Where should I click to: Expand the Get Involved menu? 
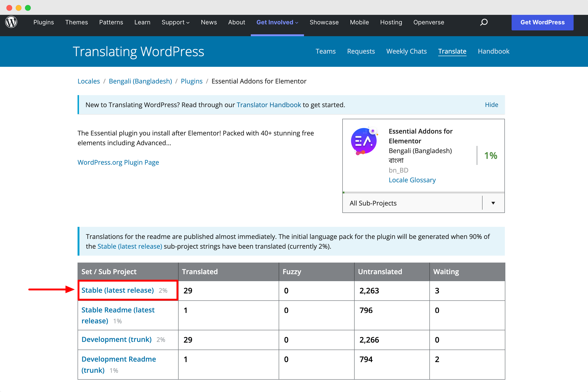(277, 22)
